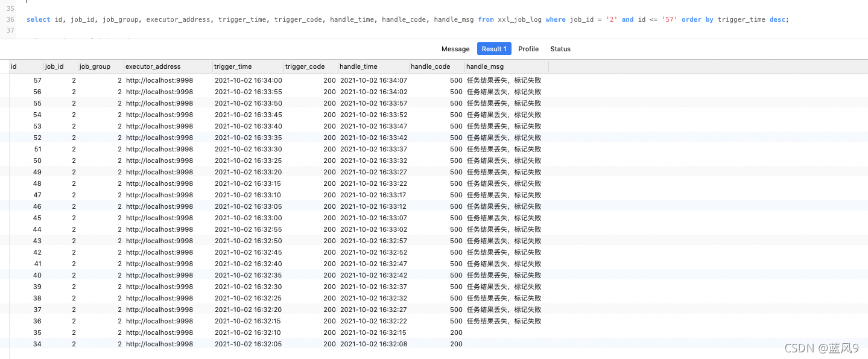Select the id cell with value 54

click(x=37, y=115)
